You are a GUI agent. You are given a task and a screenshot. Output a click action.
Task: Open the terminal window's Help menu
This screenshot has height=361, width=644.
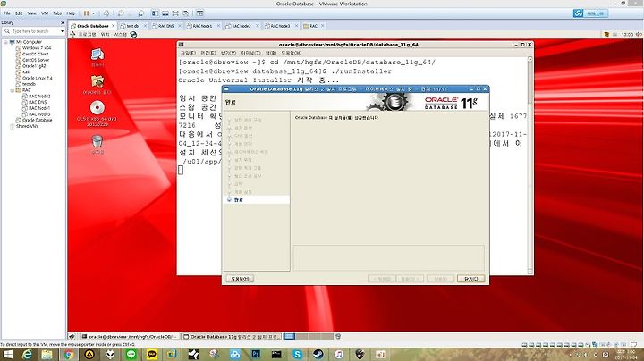coord(292,53)
